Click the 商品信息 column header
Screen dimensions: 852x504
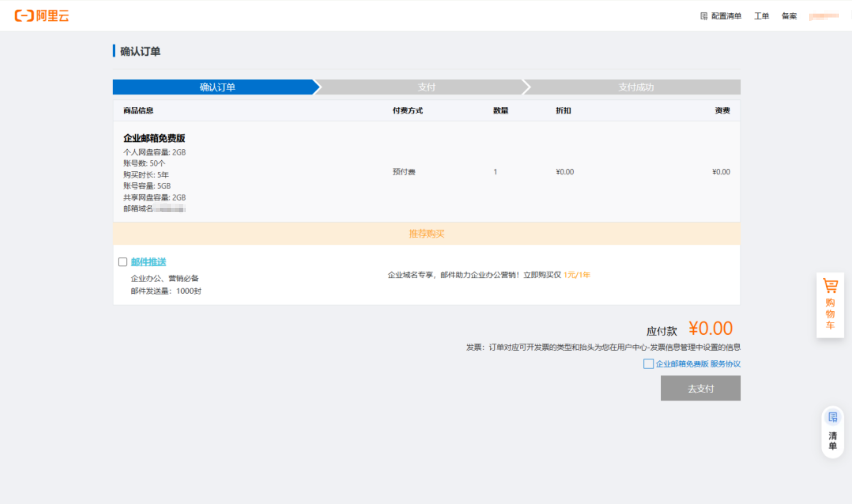coord(138,110)
